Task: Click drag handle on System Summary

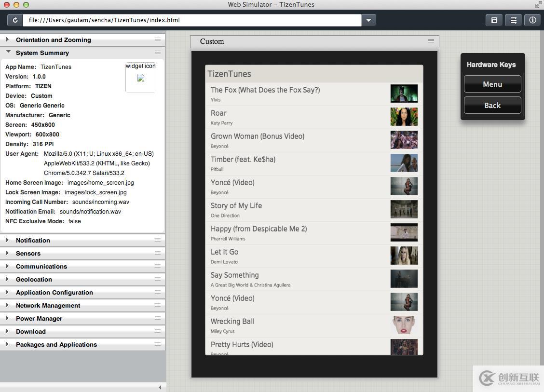Action: pyautogui.click(x=158, y=53)
